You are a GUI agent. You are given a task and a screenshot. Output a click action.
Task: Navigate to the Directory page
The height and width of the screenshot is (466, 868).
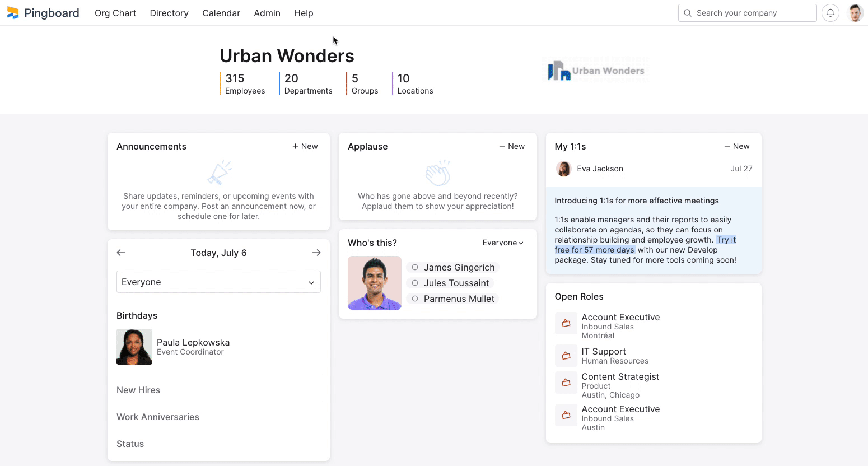(x=169, y=13)
